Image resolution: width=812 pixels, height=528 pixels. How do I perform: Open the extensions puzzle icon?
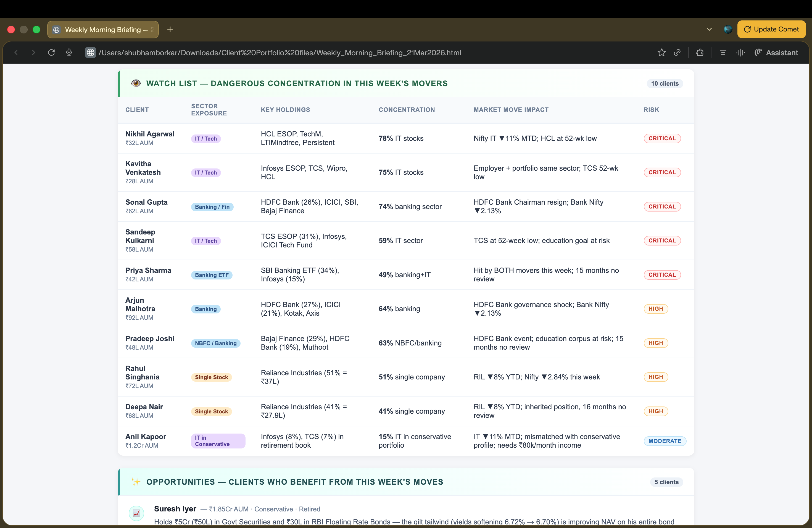coord(700,52)
